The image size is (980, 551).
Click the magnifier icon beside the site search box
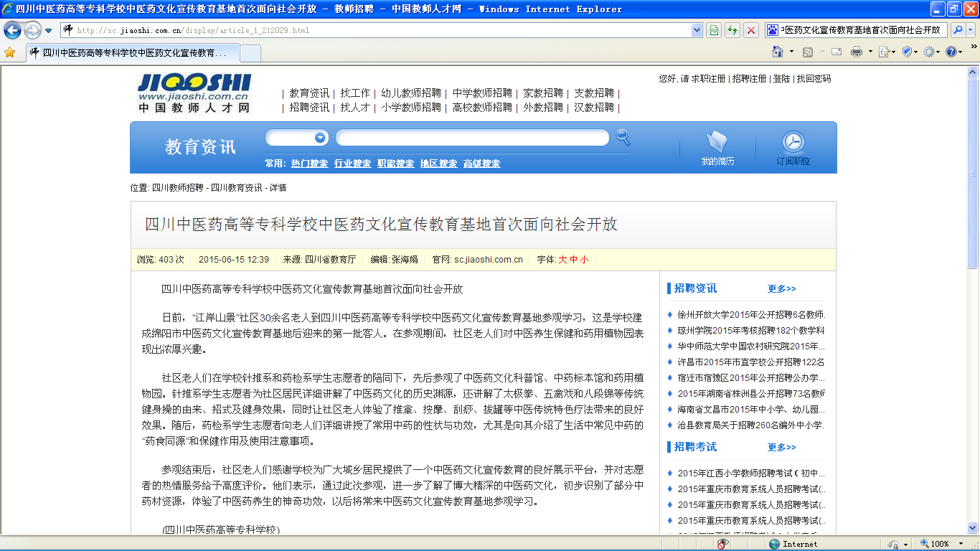623,137
